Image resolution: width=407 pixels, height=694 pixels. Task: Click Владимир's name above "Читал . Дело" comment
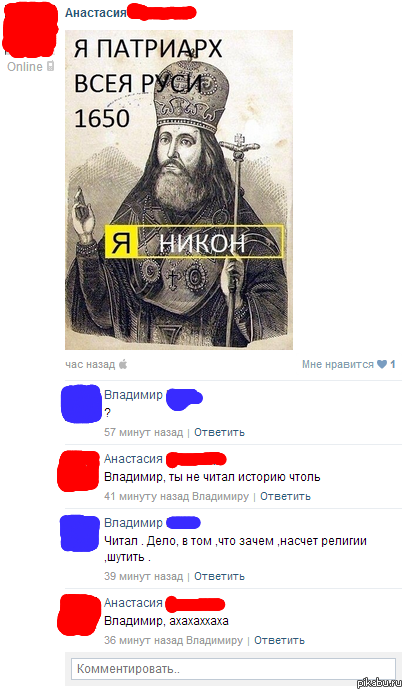point(133,523)
